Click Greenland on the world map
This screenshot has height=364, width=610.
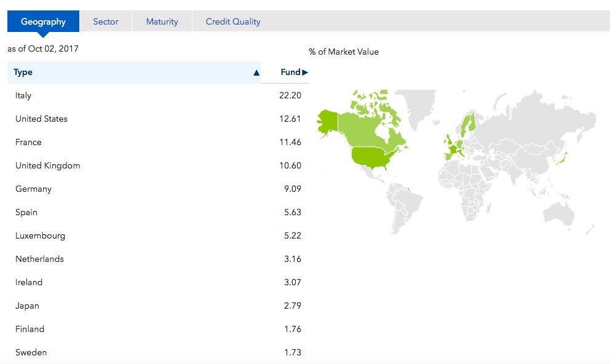click(x=417, y=106)
